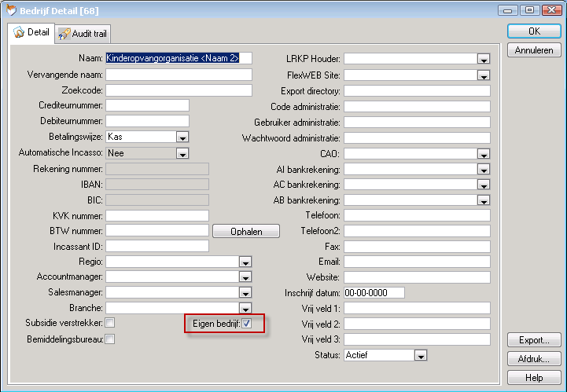Check the Bemiddelingsbureau checkbox
Viewport: 567px width, 392px height.
click(110, 339)
